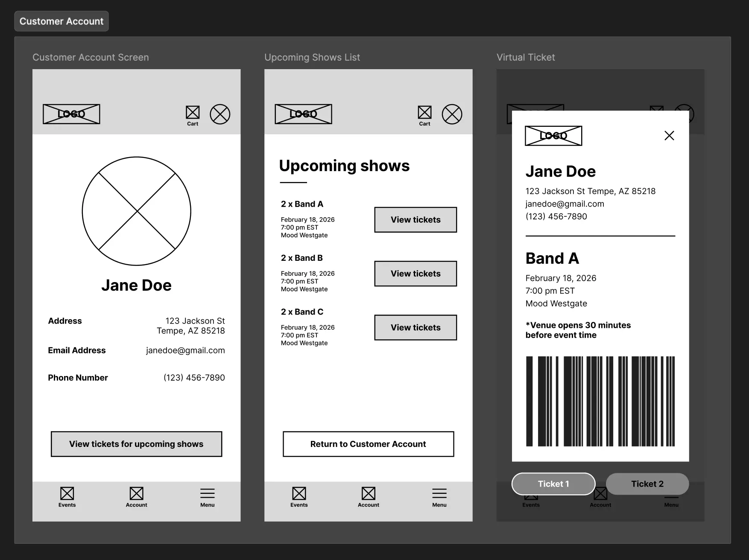
Task: Click logo placeholder in Upcoming Shows List
Action: point(303,114)
